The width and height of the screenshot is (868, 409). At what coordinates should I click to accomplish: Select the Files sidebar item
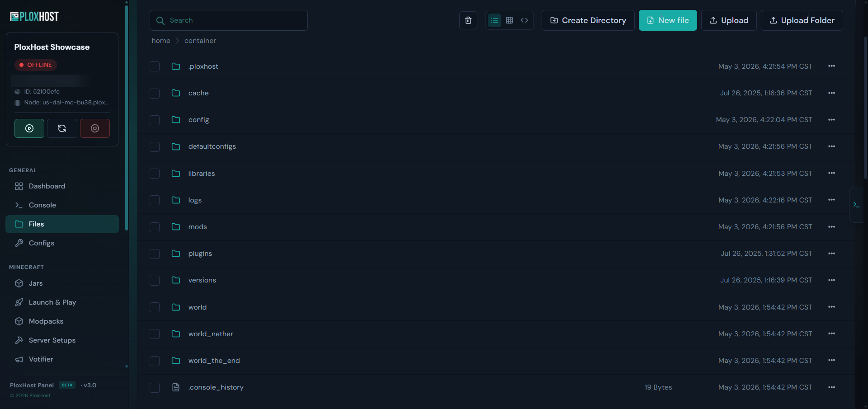click(x=62, y=224)
